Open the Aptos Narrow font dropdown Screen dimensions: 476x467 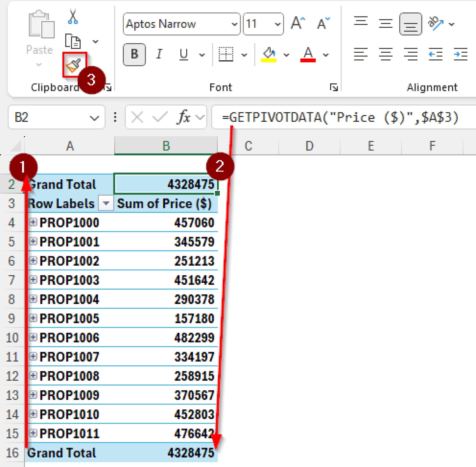coord(235,24)
